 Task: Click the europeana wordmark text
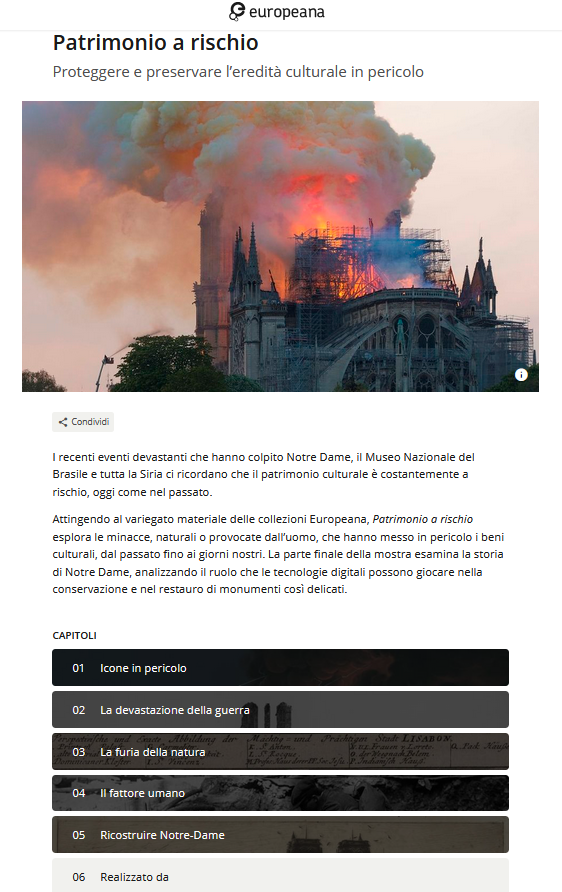tap(287, 11)
